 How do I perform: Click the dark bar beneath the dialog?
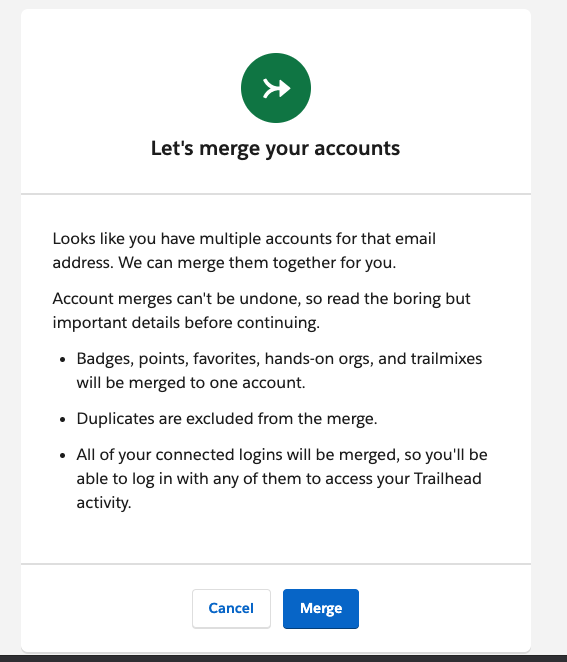click(283, 659)
